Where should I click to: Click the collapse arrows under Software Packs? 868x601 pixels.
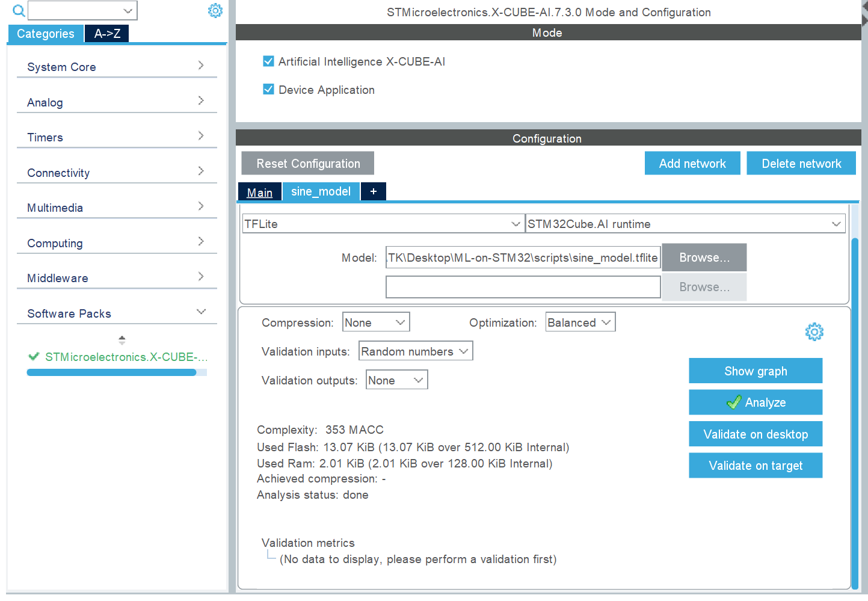click(x=122, y=340)
